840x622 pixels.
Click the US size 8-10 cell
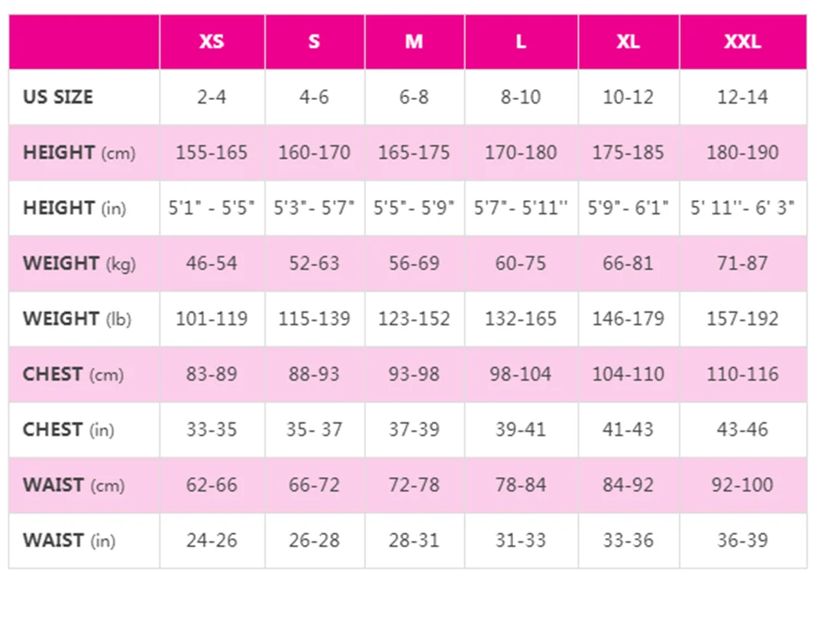pos(521,98)
